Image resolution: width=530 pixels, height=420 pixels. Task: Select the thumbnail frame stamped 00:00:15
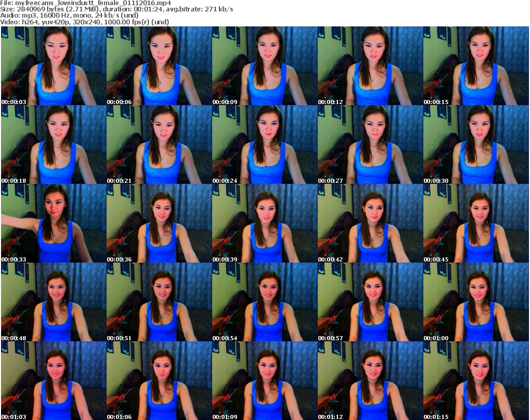tap(476, 66)
